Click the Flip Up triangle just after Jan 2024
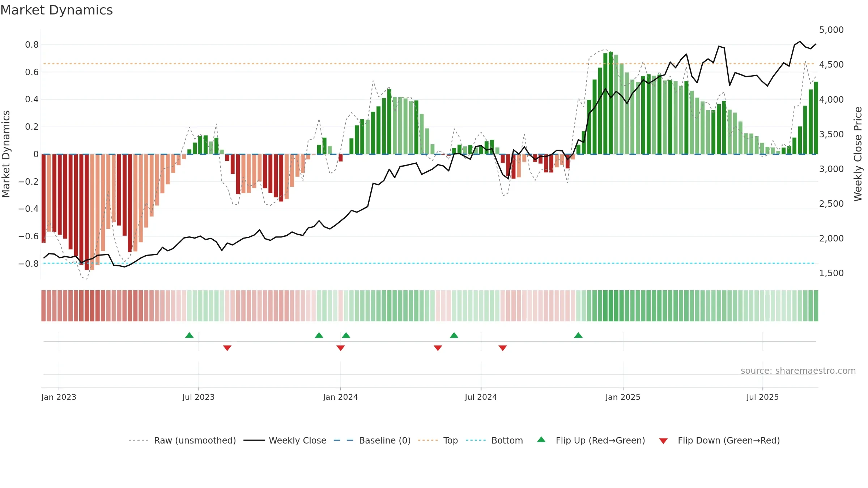Viewport: 868px width, 488px height. click(346, 335)
